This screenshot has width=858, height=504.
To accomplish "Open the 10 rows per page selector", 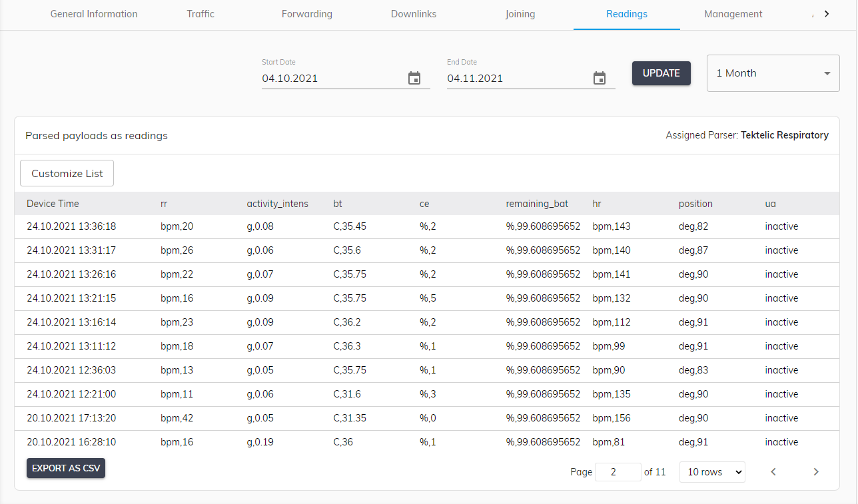I will pos(712,472).
